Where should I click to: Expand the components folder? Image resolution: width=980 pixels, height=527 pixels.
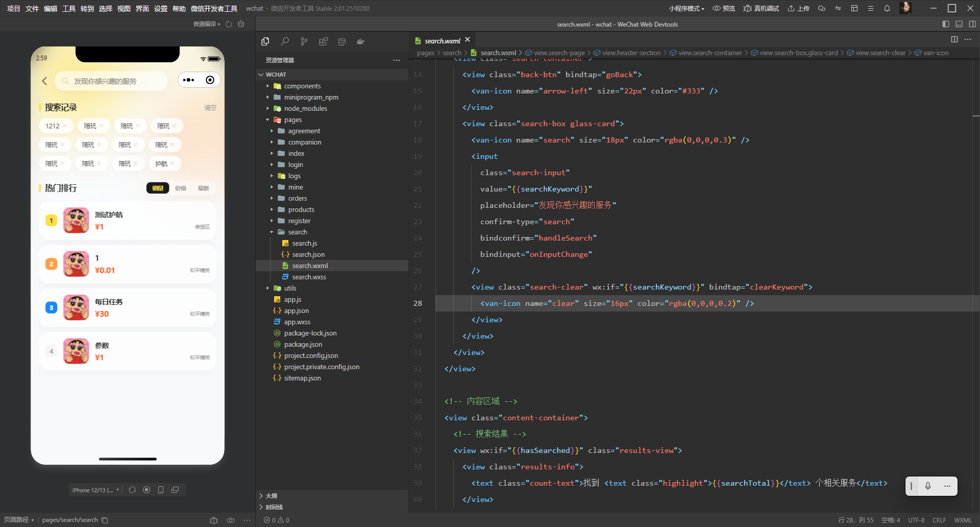(302, 86)
